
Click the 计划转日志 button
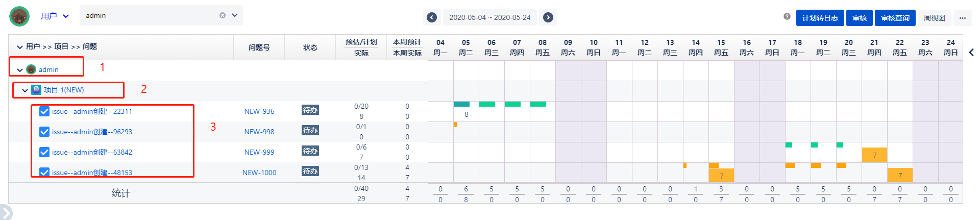(820, 18)
